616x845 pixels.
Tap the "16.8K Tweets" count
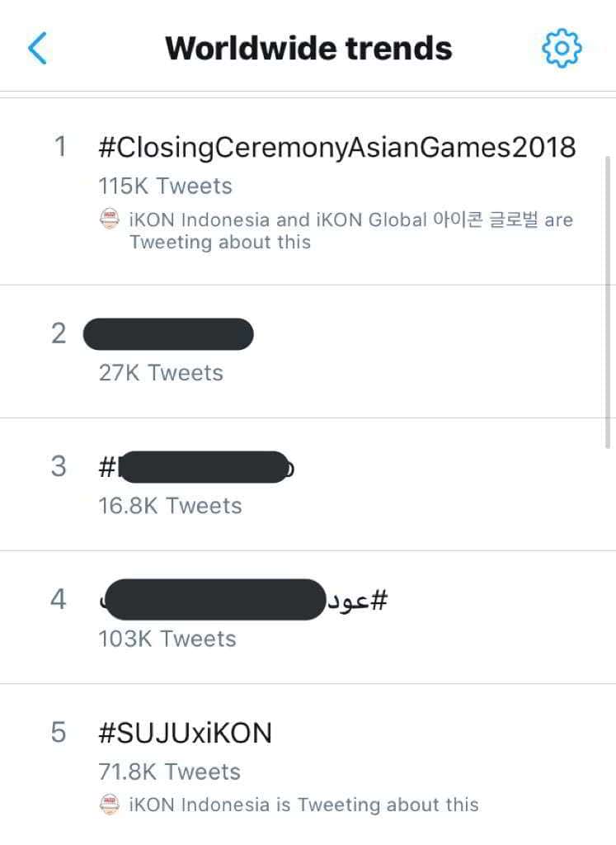[170, 506]
